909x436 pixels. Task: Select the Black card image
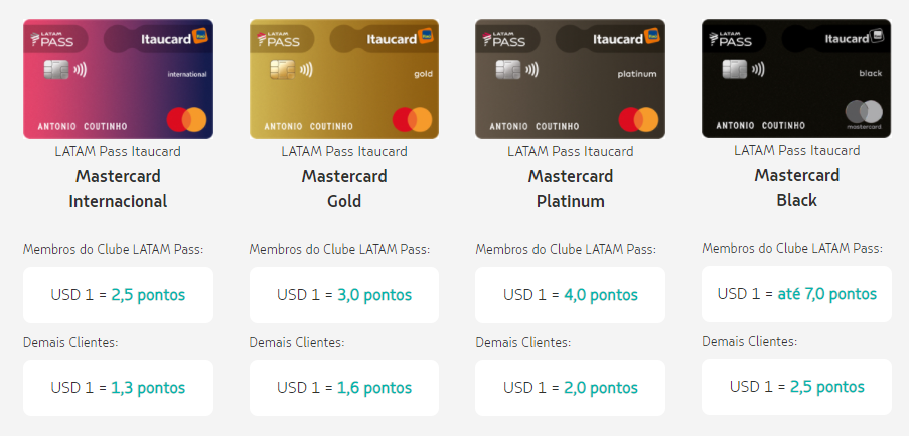point(797,78)
